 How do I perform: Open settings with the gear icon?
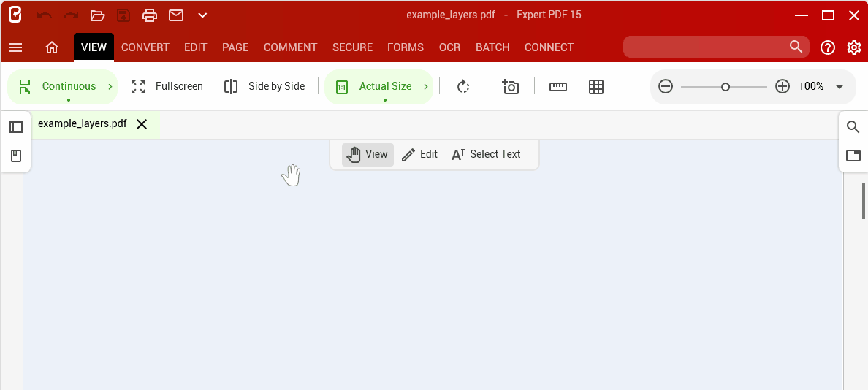854,47
